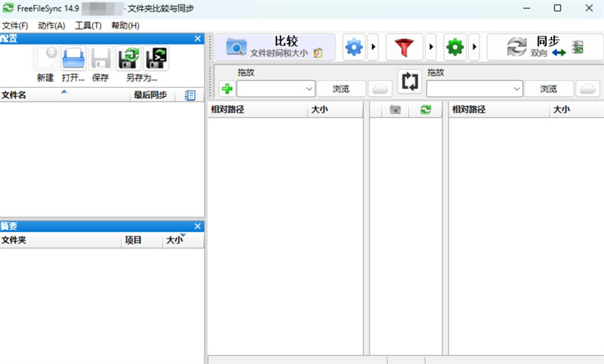Start synchronization with the 同步 button
The width and height of the screenshot is (604, 364).
coord(537,47)
